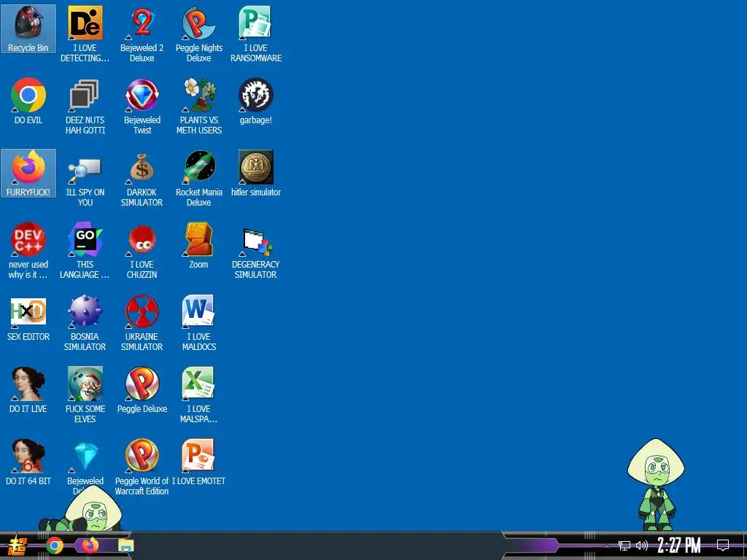Click the Publisher icon labeled I LOVE RANSOMWARE
The width and height of the screenshot is (747, 560).
click(x=256, y=34)
